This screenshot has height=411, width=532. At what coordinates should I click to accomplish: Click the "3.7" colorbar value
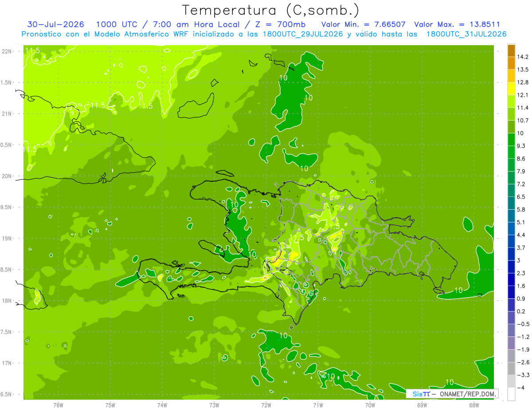click(521, 247)
